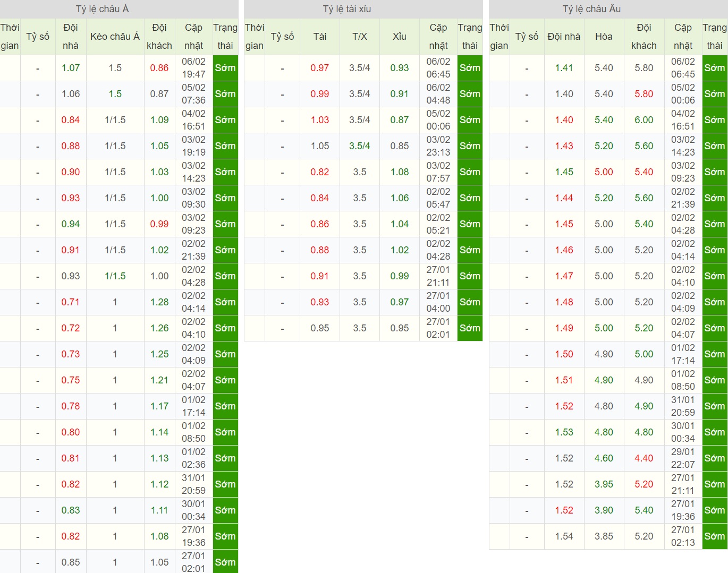Select draw odds 3.95 in châu Âu table

(604, 484)
